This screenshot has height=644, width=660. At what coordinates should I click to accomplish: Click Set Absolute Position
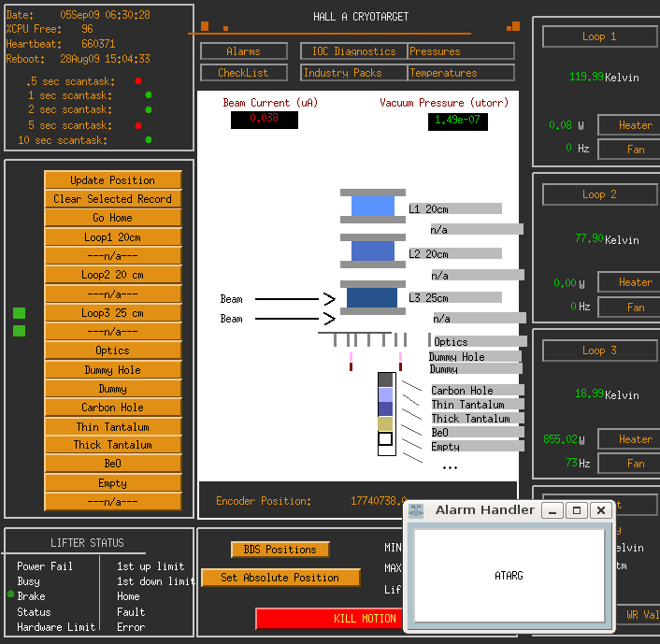coord(280,578)
